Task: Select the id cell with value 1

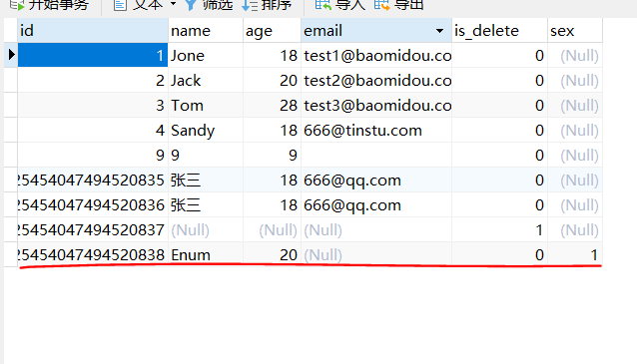Action: tap(93, 55)
